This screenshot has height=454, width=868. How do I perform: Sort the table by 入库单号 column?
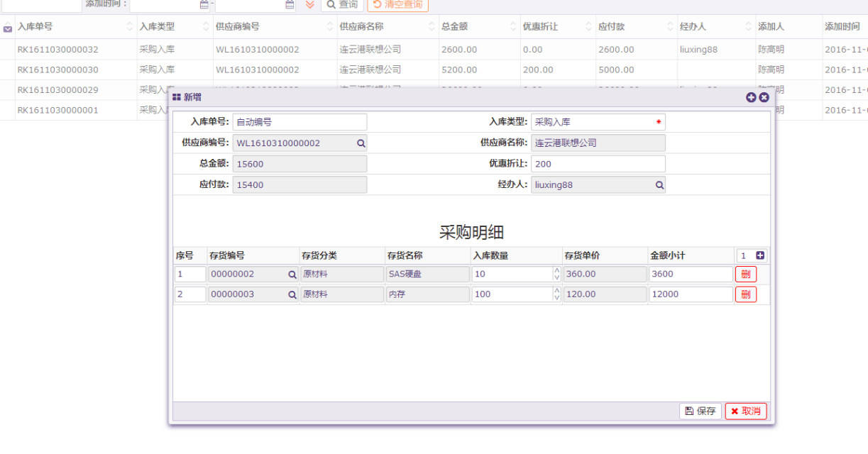(x=130, y=27)
